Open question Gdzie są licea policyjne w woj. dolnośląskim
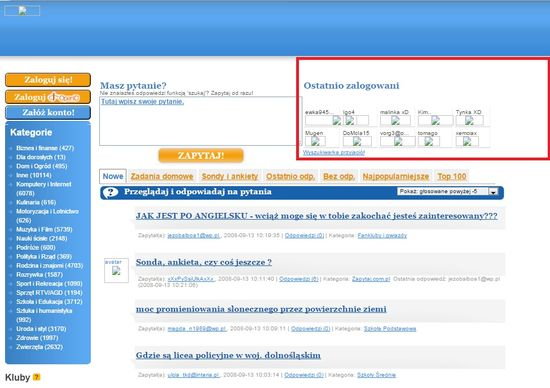Screen dimensions: 550x388 (228, 355)
